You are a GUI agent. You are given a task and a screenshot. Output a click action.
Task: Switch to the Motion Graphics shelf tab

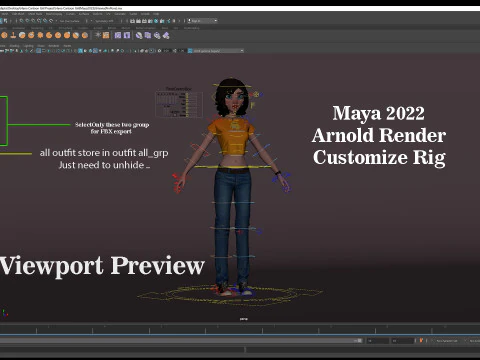145,28
